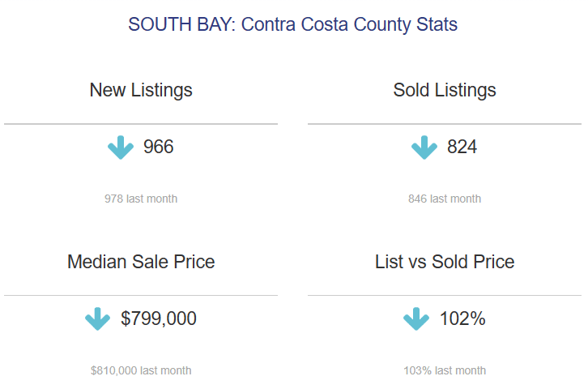Click the divider line under New Listings
This screenshot has height=389, width=588.
[x=141, y=124]
